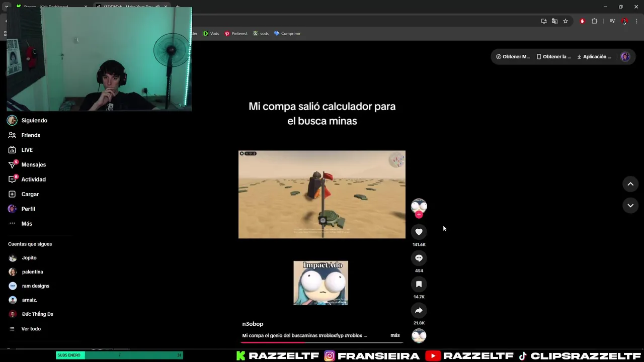Click the Aplicación ... download button
This screenshot has width=644, height=362.
pyautogui.click(x=594, y=57)
